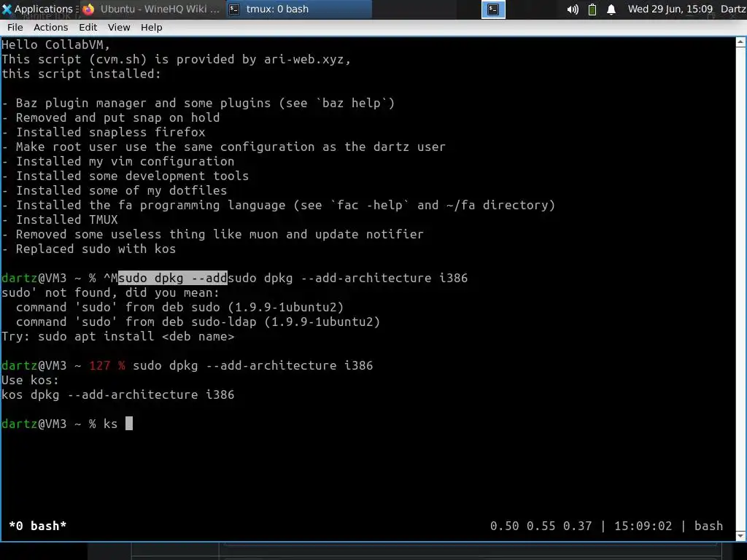Screen dimensions: 747x560
Task: Click the *0 bash* tmux window entry
Action: coord(38,526)
